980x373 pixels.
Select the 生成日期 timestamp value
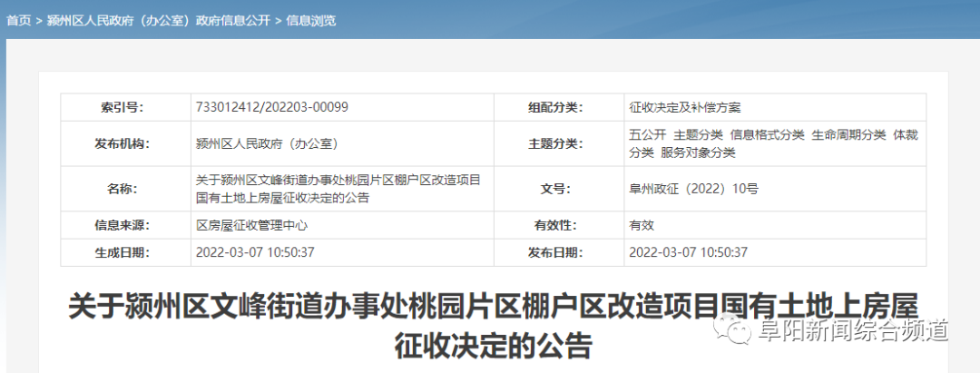coord(255,252)
